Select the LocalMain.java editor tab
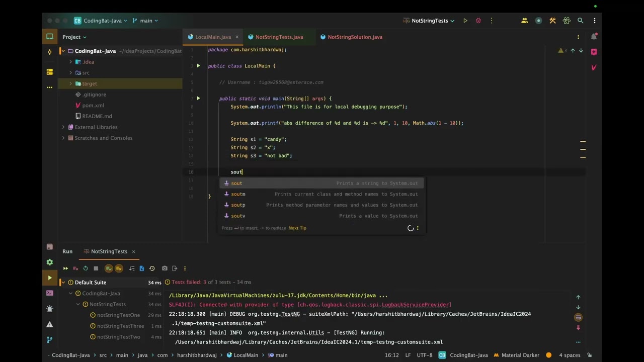The width and height of the screenshot is (644, 362). coord(213,37)
